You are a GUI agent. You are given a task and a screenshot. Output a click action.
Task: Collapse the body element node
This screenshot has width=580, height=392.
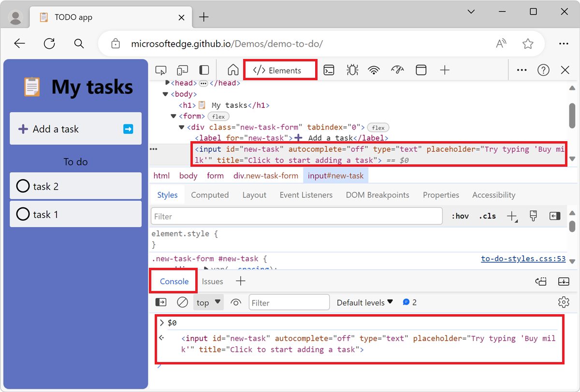pyautogui.click(x=166, y=94)
